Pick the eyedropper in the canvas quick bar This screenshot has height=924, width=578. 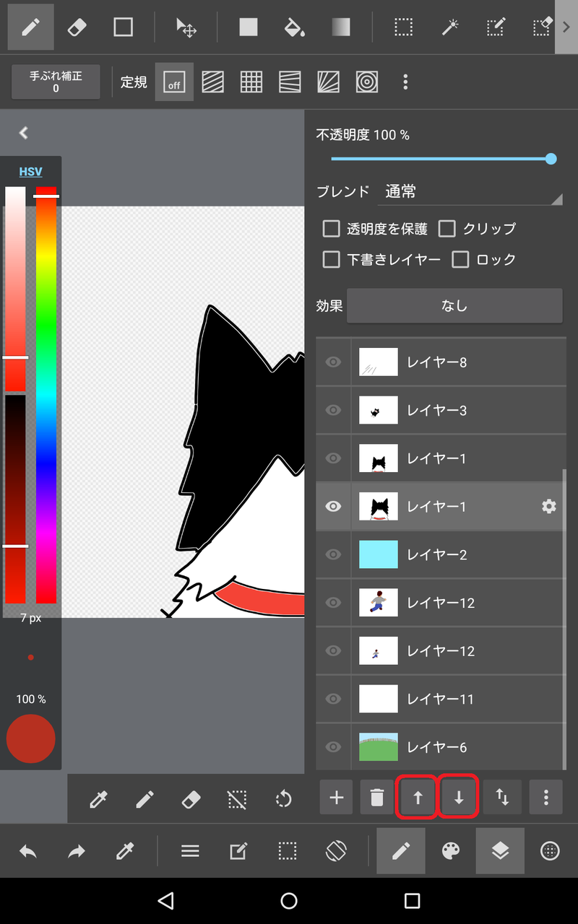click(98, 799)
